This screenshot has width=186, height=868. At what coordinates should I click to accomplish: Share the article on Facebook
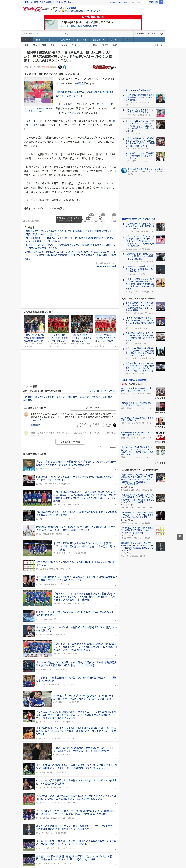point(64,67)
